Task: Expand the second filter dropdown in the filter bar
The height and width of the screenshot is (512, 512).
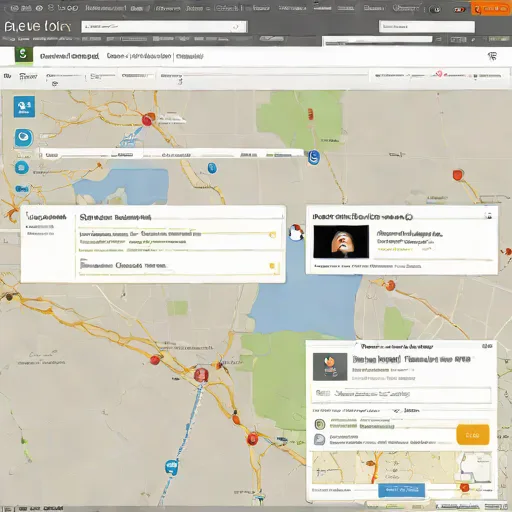Action: click(x=102, y=77)
